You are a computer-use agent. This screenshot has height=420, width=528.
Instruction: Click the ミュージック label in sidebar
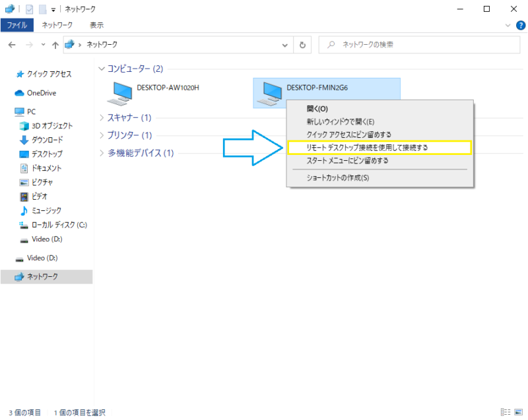(x=46, y=210)
